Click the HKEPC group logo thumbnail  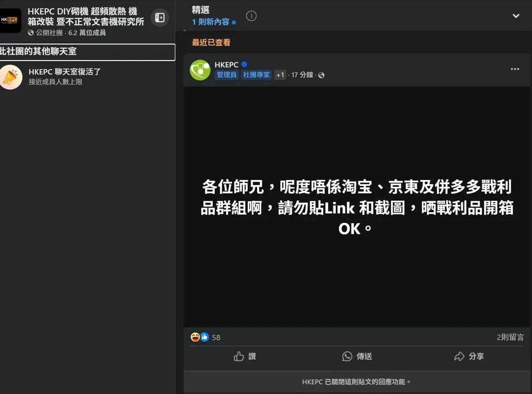tap(10, 21)
